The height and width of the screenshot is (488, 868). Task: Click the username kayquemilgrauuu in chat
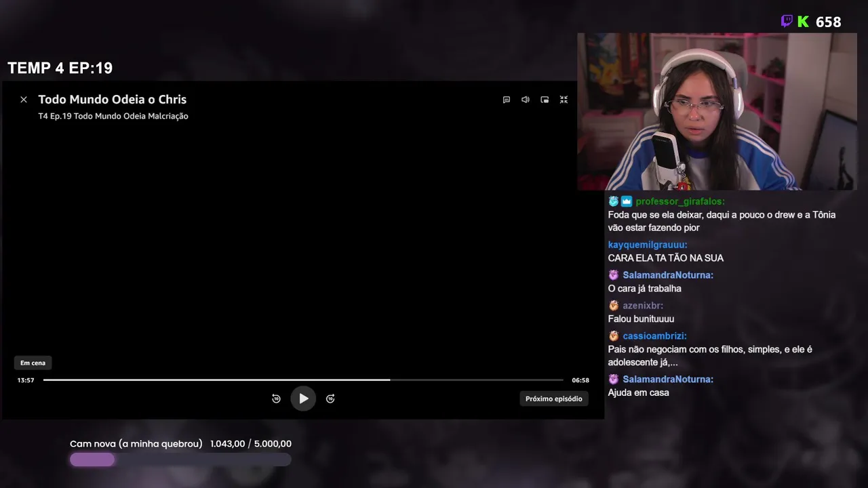click(x=648, y=245)
